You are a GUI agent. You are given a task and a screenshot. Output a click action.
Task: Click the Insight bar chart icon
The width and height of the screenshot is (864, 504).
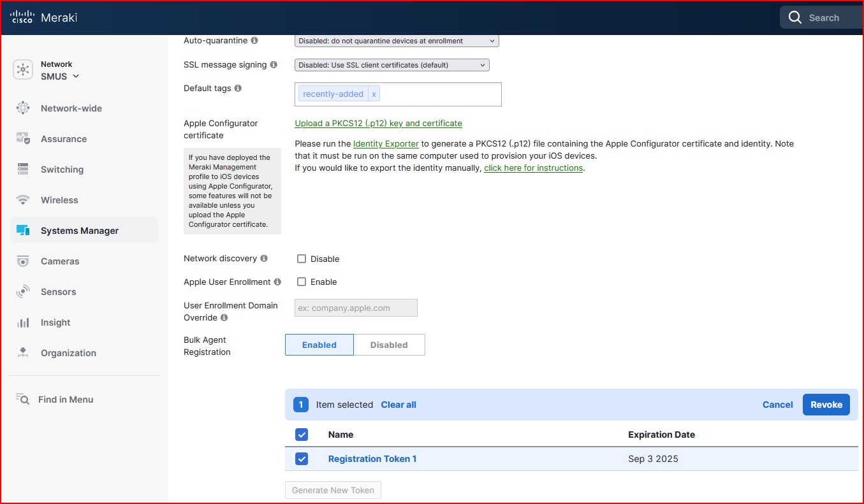coord(23,322)
